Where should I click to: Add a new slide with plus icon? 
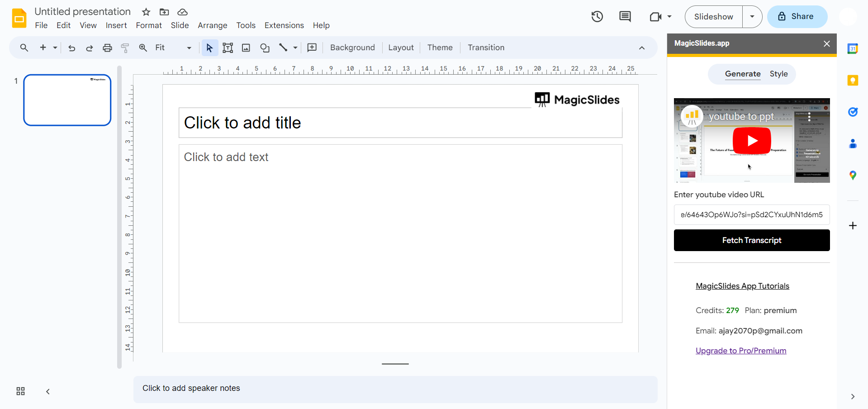(x=43, y=48)
